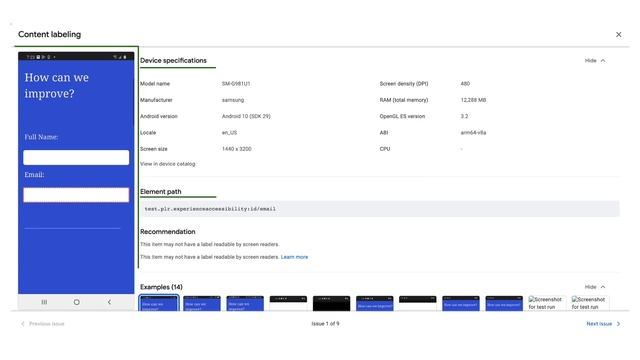This screenshot has width=640, height=360.
Task: Click the 'Device specifications' heading
Action: (173, 60)
